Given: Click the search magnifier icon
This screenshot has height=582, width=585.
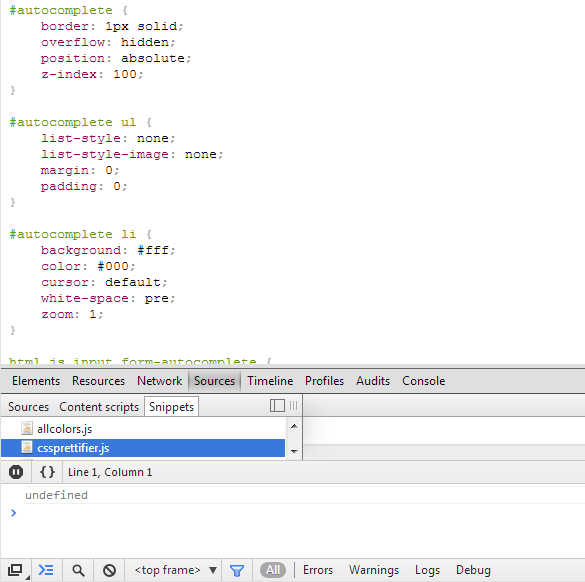Looking at the screenshot, I should 78,570.
